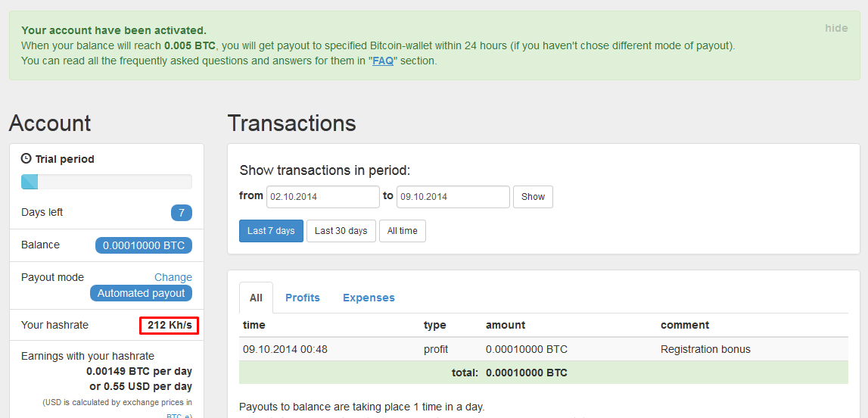The height and width of the screenshot is (418, 868).
Task: Click the Automated payout badge
Action: [141, 293]
